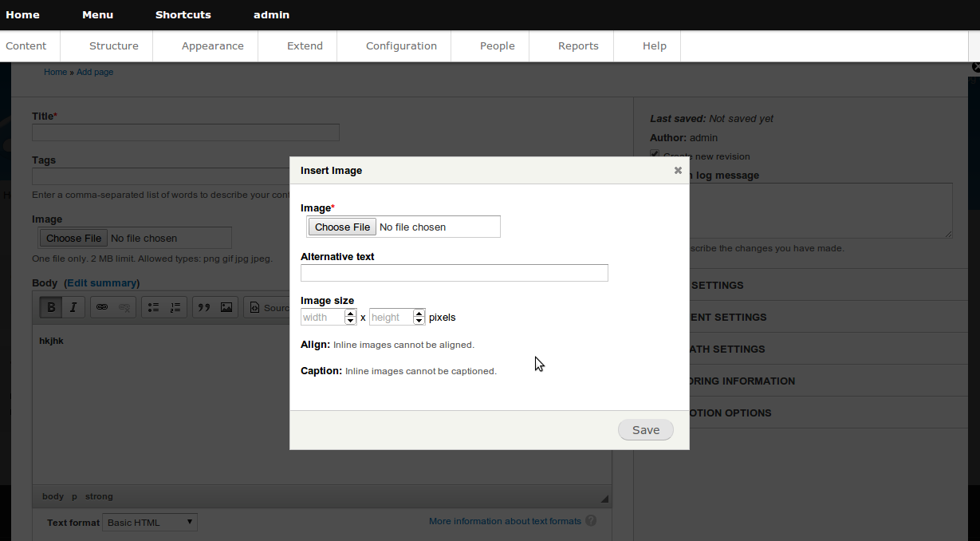Click into the Alternative text field

pos(454,273)
